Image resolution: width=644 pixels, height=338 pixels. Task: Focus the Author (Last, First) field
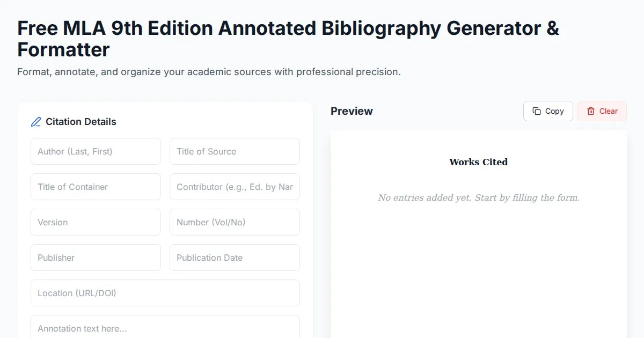point(96,151)
